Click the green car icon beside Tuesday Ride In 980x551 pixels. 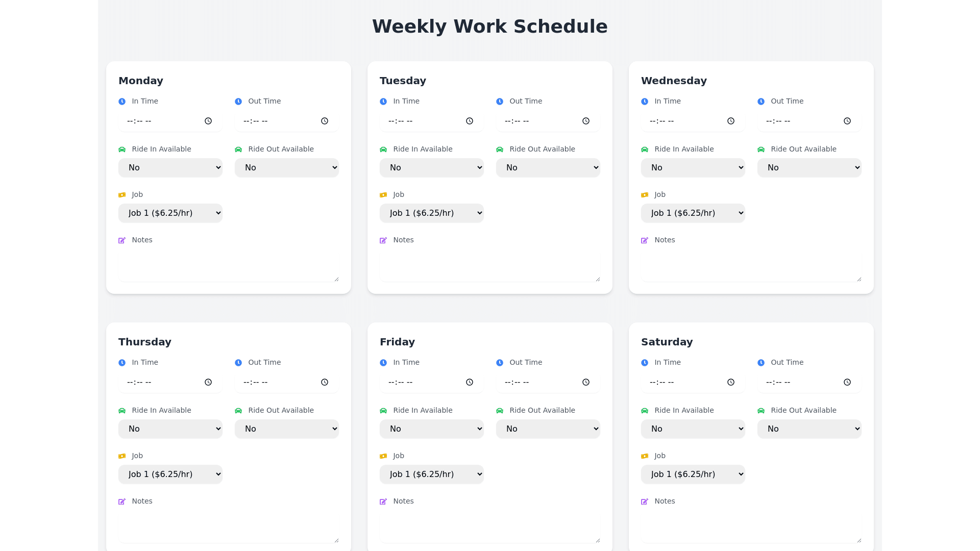point(383,149)
